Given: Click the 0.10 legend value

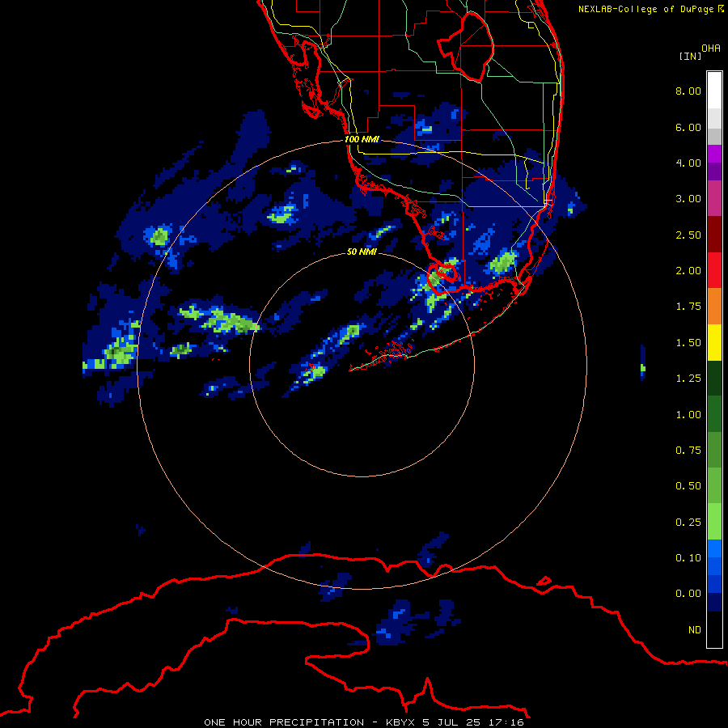Looking at the screenshot, I should coord(688,558).
